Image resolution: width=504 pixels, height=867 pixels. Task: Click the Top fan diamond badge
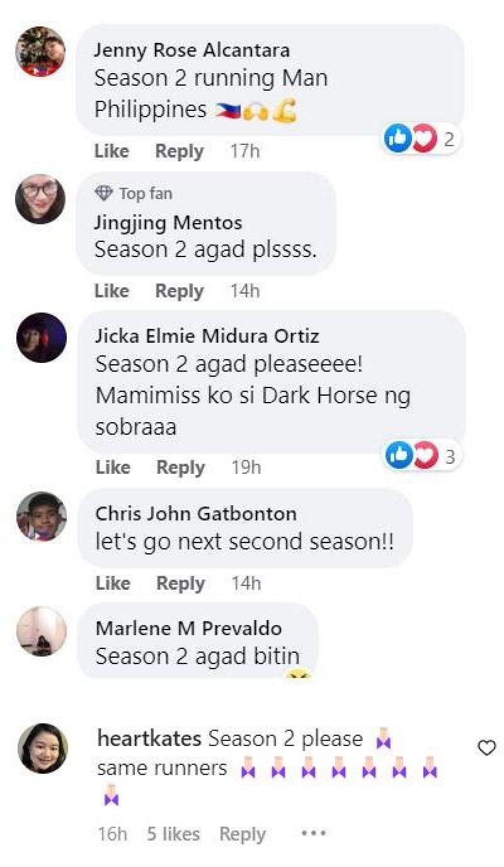[x=103, y=193]
